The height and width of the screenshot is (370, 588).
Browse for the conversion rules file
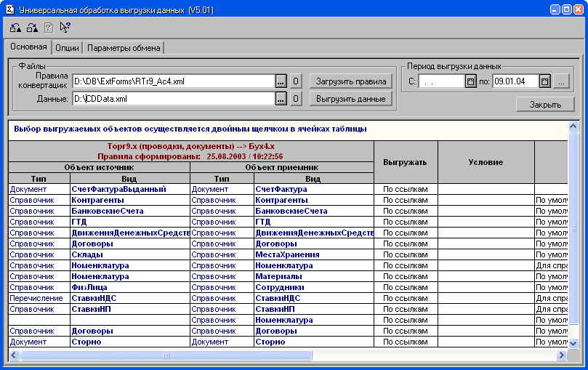coord(281,81)
